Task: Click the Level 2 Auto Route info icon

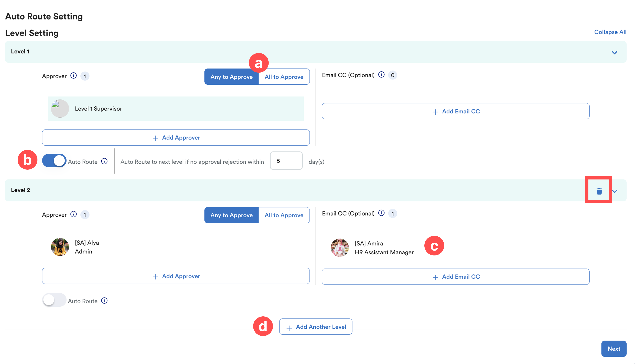Action: (104, 301)
